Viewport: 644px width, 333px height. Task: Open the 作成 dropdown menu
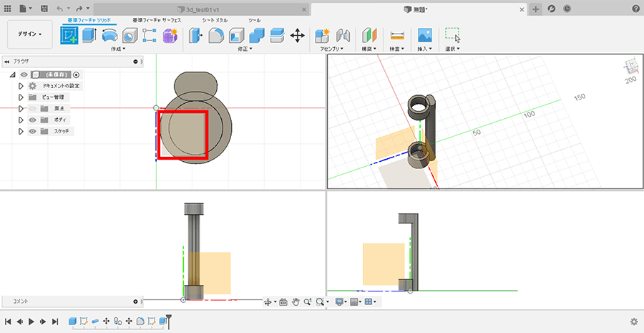(118, 49)
